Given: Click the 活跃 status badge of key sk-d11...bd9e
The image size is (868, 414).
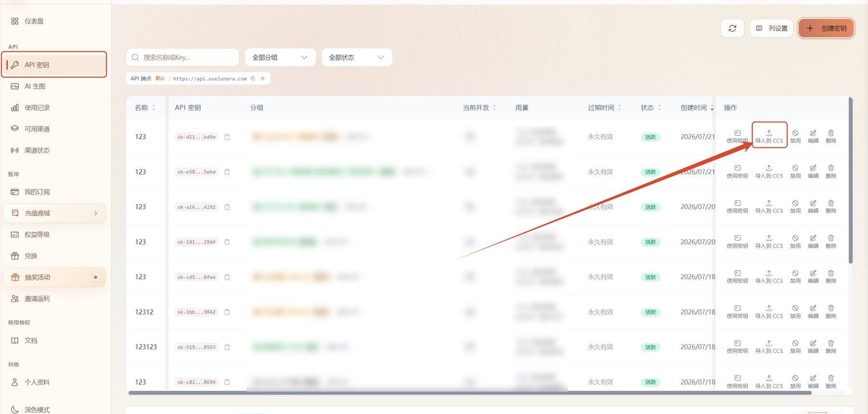Looking at the screenshot, I should pyautogui.click(x=651, y=137).
